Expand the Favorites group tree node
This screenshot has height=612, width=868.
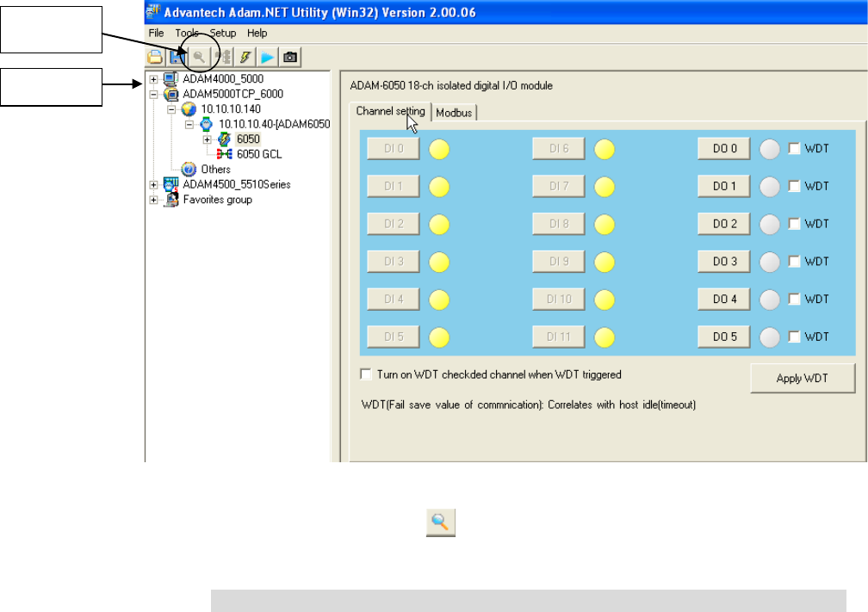[x=153, y=200]
